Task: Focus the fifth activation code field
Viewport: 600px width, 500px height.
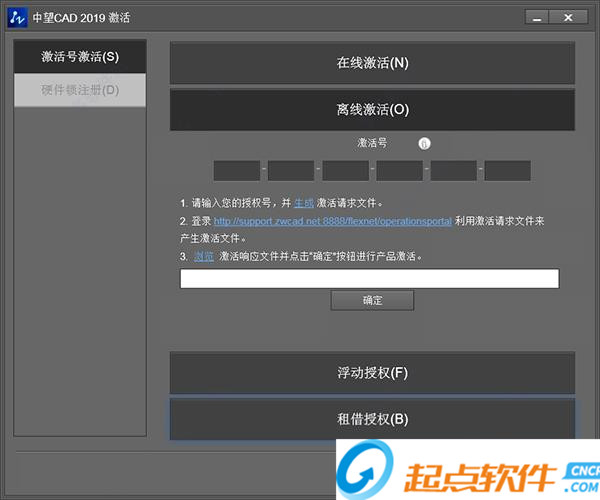Action: tap(453, 171)
